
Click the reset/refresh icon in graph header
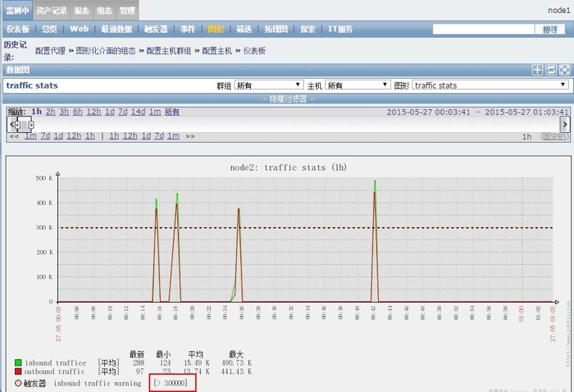coord(551,70)
